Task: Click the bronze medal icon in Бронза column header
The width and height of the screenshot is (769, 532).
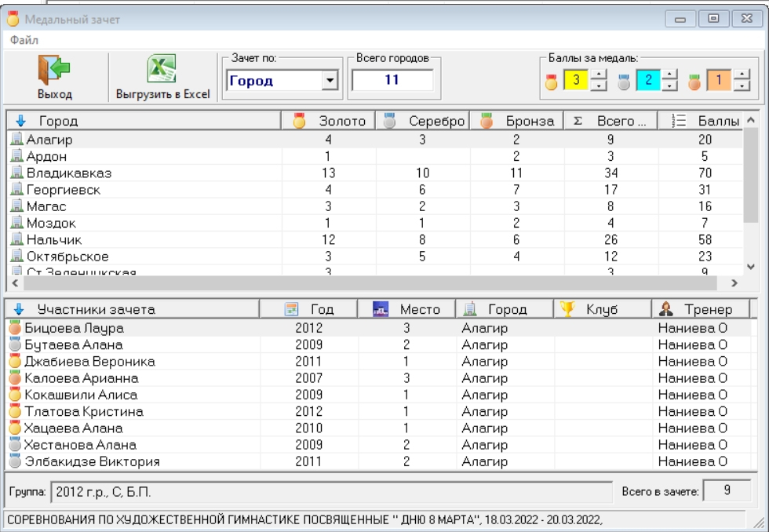Action: [x=487, y=121]
